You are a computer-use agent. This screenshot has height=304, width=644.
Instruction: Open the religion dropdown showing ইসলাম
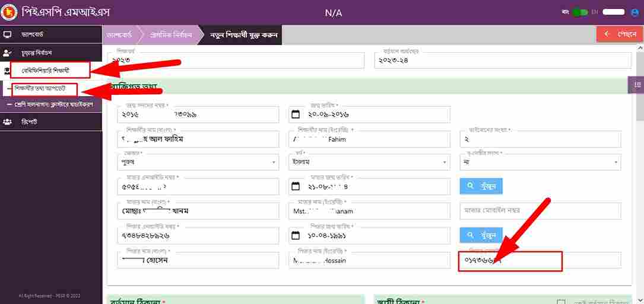click(x=369, y=162)
